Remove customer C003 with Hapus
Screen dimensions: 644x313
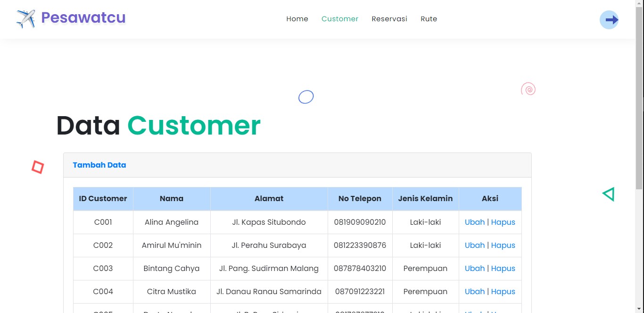(x=503, y=269)
